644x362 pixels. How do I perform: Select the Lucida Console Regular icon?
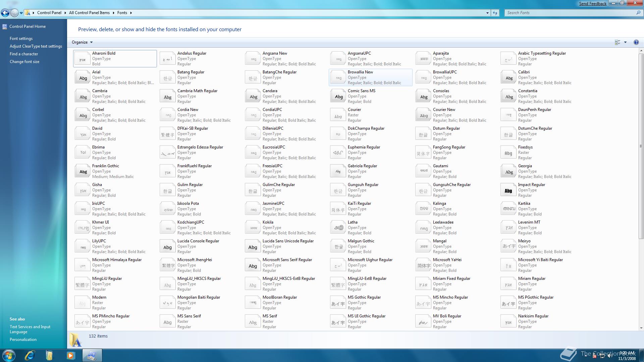coord(168,246)
